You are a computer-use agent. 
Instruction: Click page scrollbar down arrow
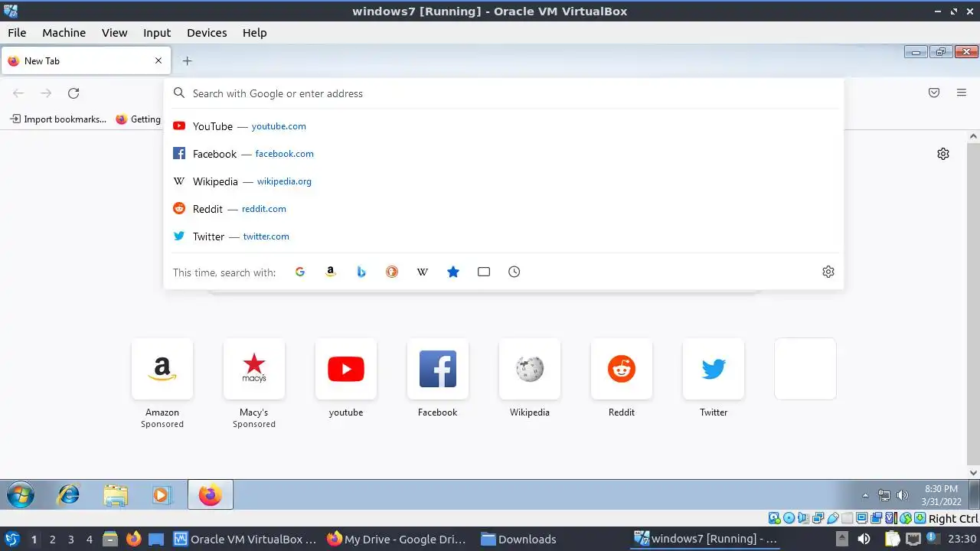pyautogui.click(x=974, y=472)
